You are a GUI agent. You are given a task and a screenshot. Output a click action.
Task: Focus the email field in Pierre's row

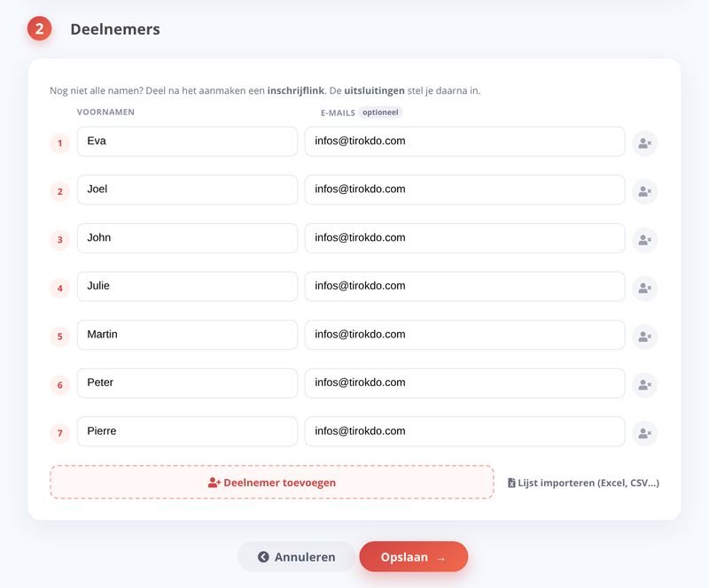click(x=464, y=431)
